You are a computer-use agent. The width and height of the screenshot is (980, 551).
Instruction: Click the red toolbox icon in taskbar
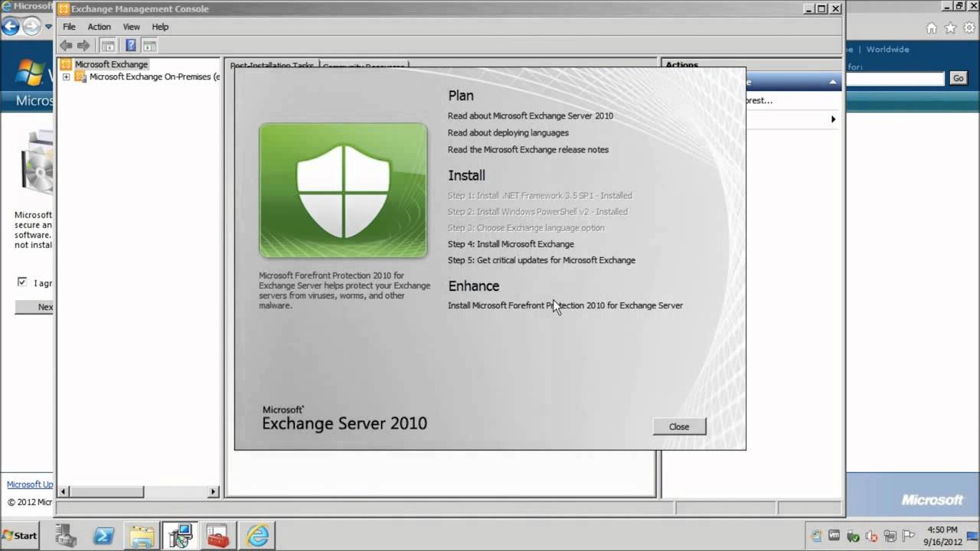click(x=218, y=536)
